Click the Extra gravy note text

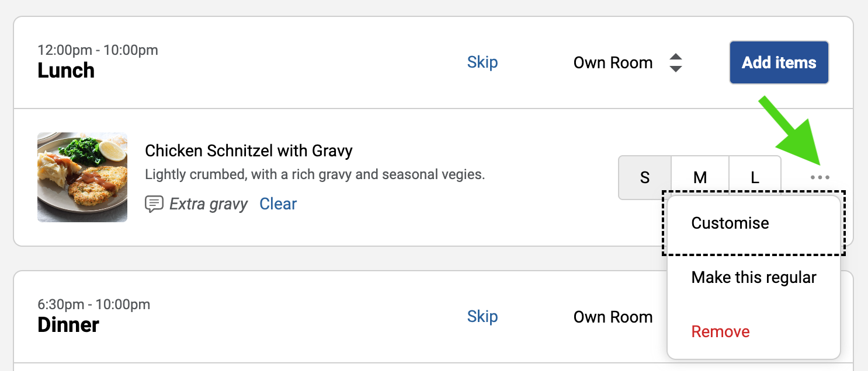209,204
